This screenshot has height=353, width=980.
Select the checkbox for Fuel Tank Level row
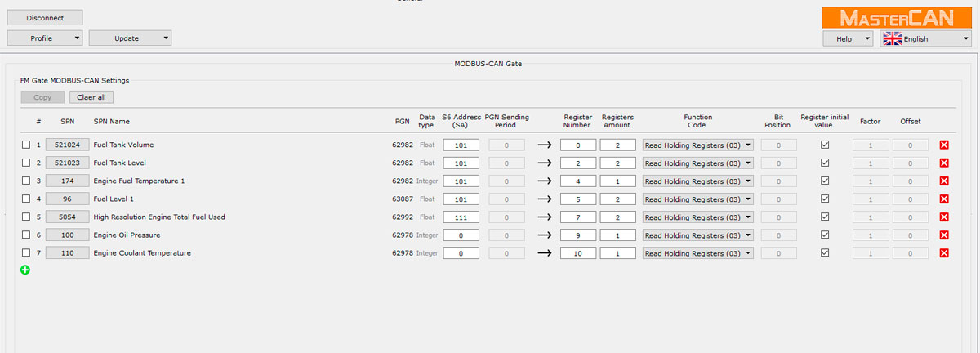click(x=25, y=163)
